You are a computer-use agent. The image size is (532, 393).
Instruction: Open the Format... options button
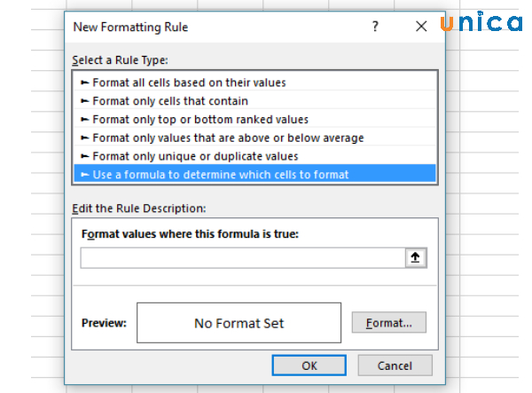pos(388,323)
